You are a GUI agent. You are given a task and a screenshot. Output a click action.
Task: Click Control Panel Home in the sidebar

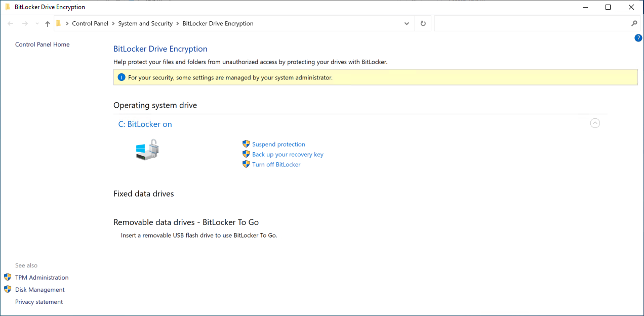42,44
